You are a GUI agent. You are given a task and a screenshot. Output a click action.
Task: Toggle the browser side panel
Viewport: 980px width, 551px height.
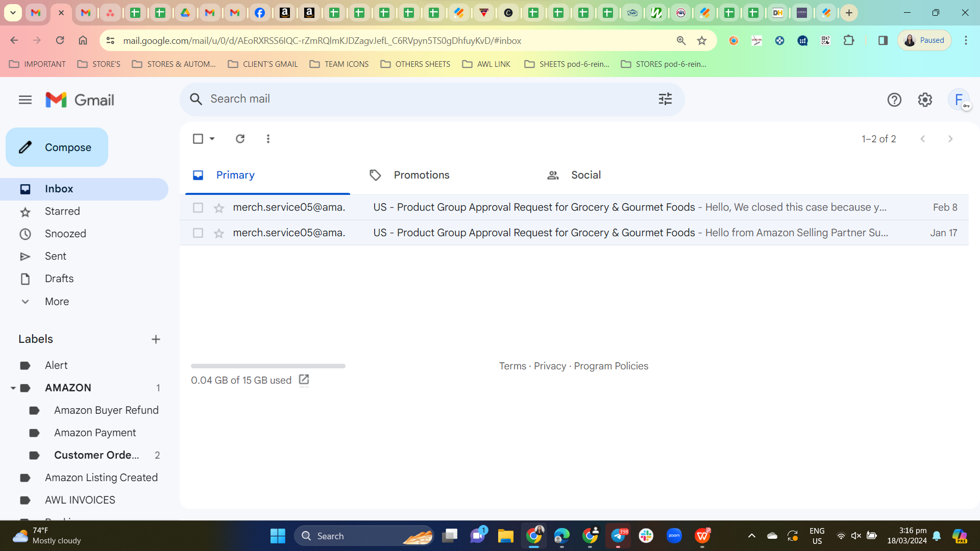click(883, 40)
